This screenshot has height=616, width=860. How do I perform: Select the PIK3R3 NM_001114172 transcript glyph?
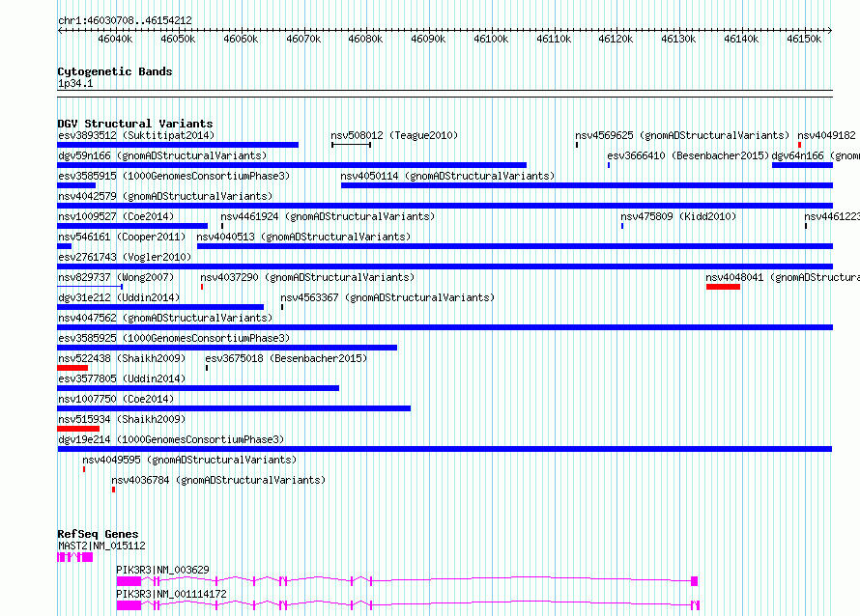pyautogui.click(x=408, y=605)
